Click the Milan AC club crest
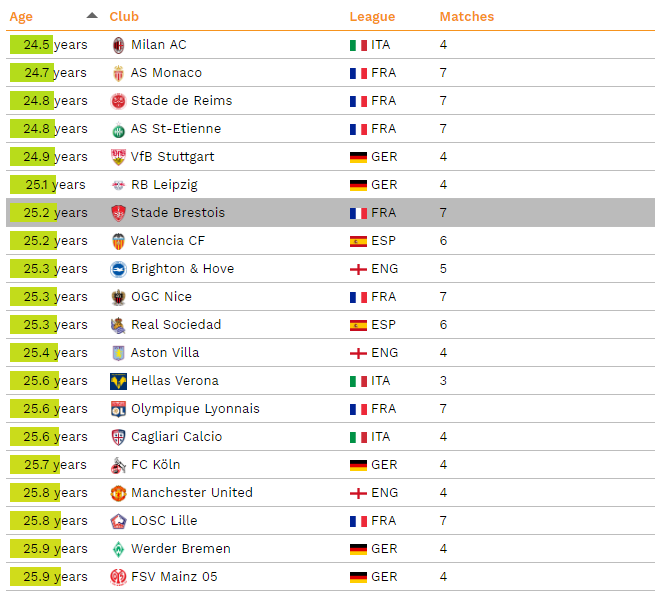The width and height of the screenshot is (655, 600). click(118, 45)
